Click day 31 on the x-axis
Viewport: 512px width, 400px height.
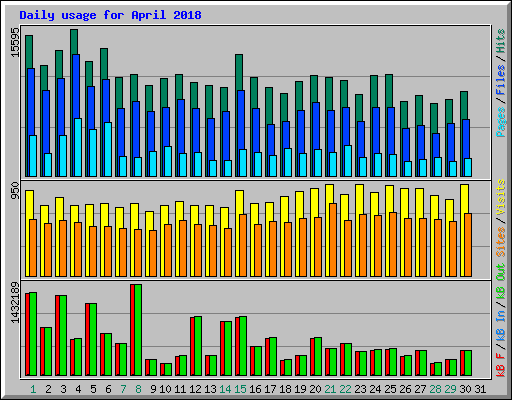click(480, 389)
